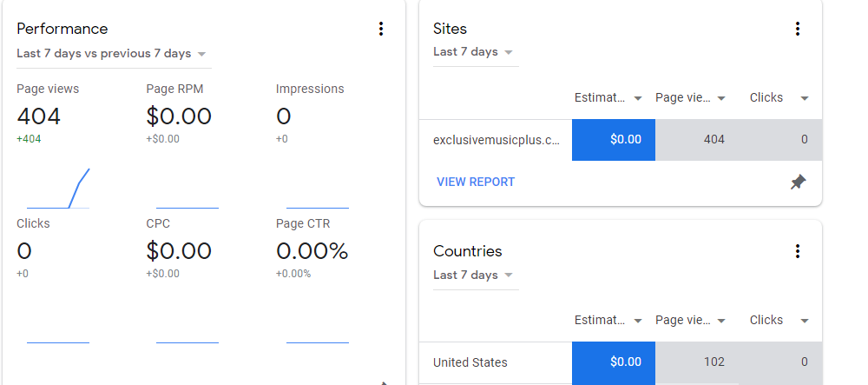This screenshot has height=385, width=868.
Task: Select the exclusivemusicplus site row
Action: [496, 140]
